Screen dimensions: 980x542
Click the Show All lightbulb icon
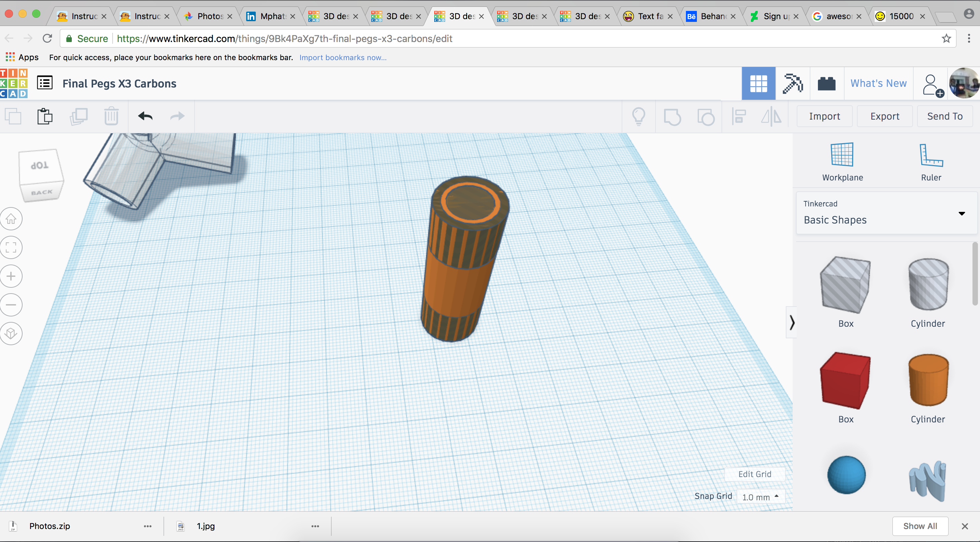639,116
